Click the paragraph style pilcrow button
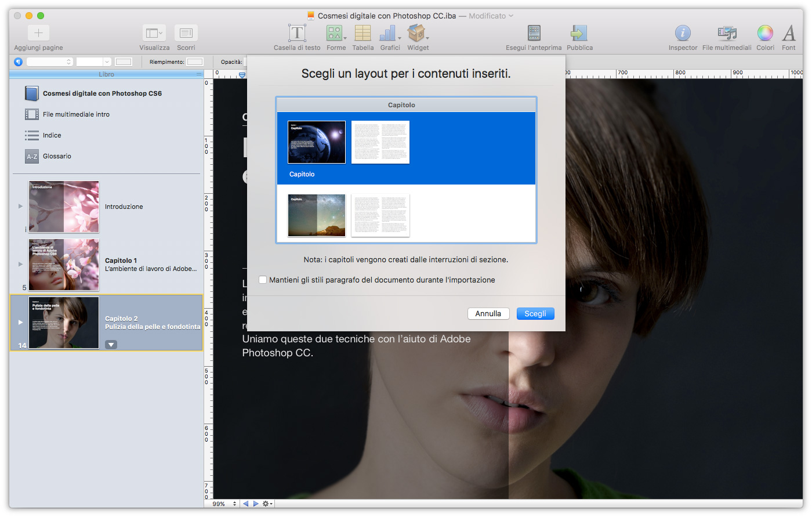Image resolution: width=812 pixels, height=517 pixels. pos(19,62)
